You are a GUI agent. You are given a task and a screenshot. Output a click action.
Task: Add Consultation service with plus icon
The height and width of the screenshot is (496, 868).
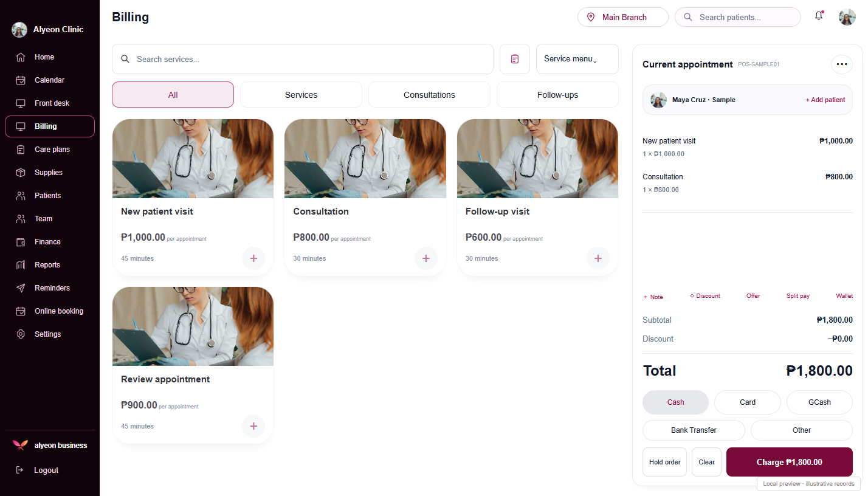[426, 258]
